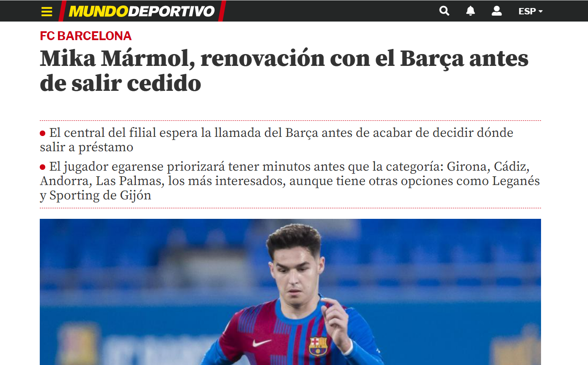Click the search magnifier icon

point(444,11)
